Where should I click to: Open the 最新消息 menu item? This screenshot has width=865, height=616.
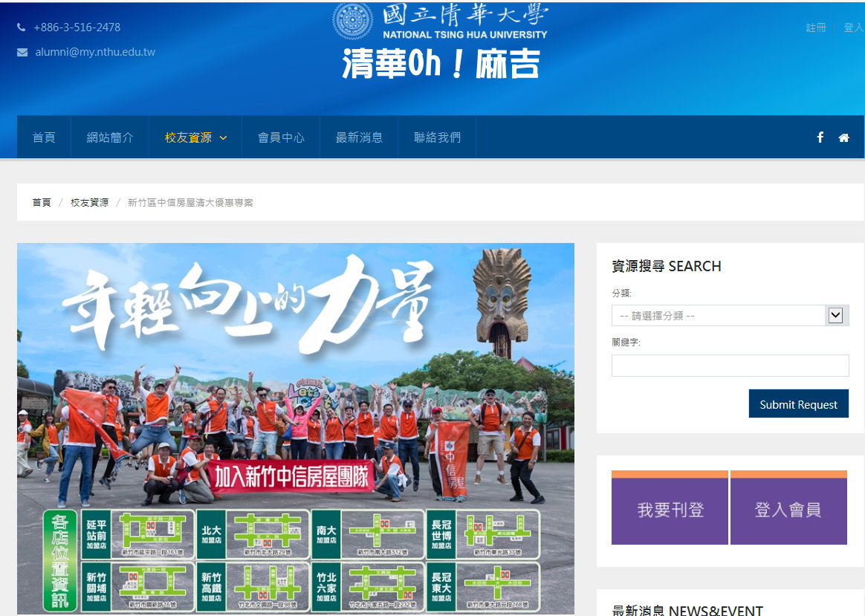[359, 137]
